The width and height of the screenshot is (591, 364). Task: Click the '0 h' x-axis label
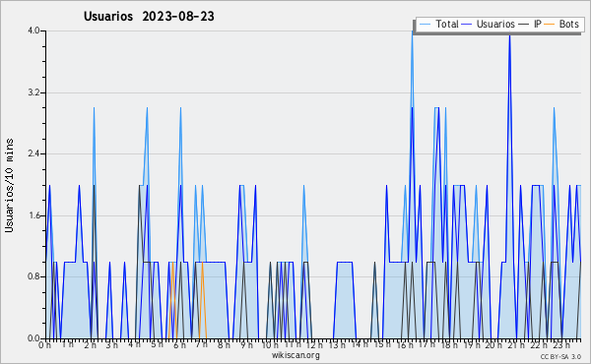click(45, 345)
